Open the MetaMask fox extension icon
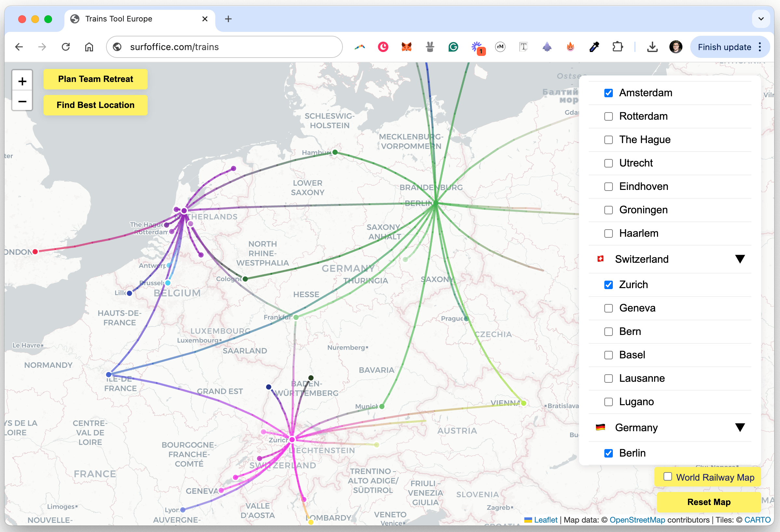This screenshot has width=780, height=532. (407, 47)
